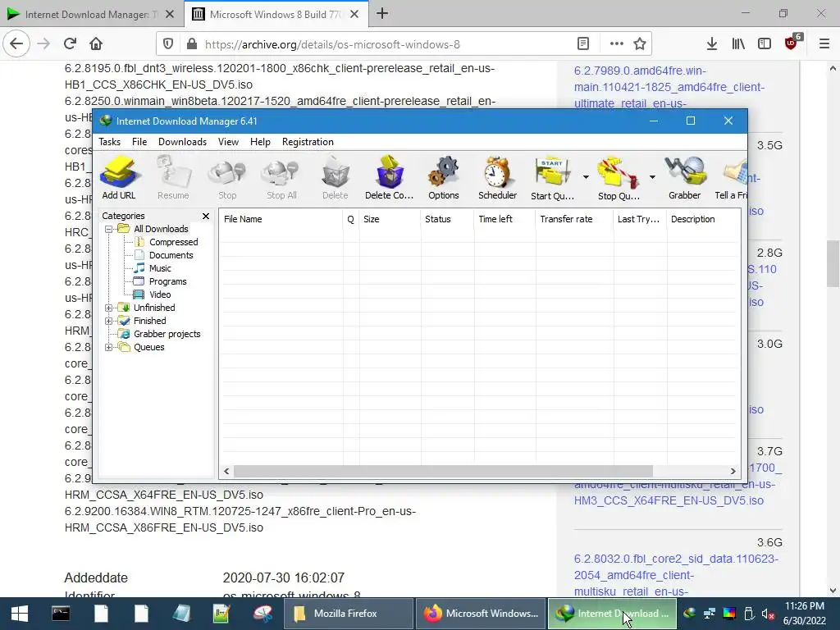Open the Registration menu
The image size is (840, 630).
point(308,142)
